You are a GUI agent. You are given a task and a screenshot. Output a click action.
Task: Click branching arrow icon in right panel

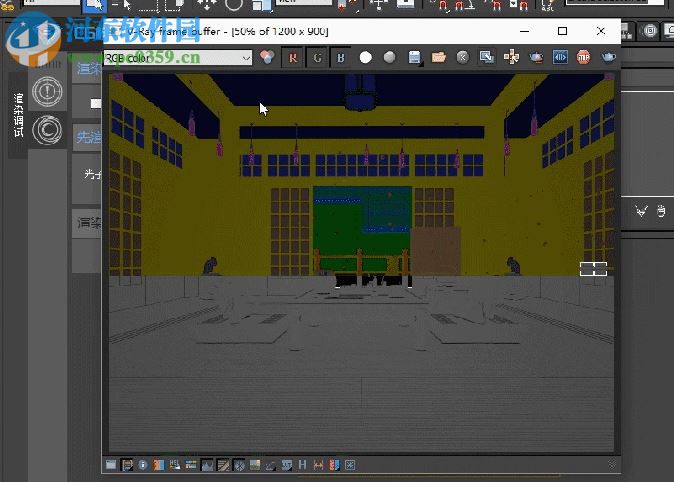[641, 211]
